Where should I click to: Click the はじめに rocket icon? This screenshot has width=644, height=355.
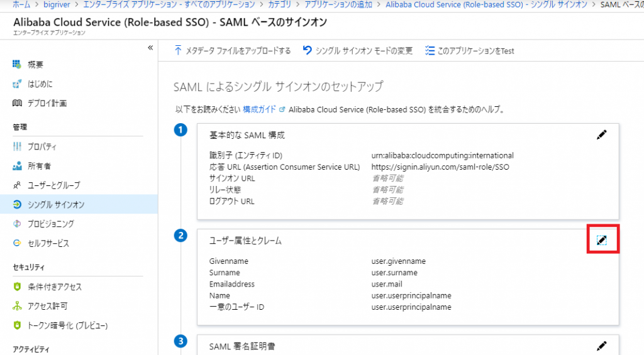tap(17, 84)
